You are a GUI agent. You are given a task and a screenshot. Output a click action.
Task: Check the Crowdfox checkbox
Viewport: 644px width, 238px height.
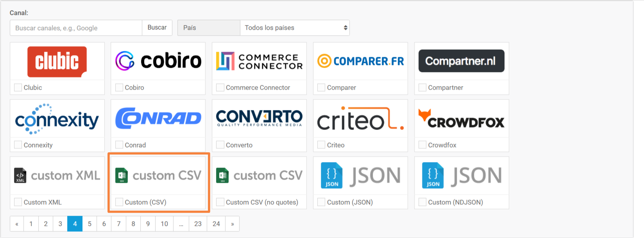coord(422,145)
